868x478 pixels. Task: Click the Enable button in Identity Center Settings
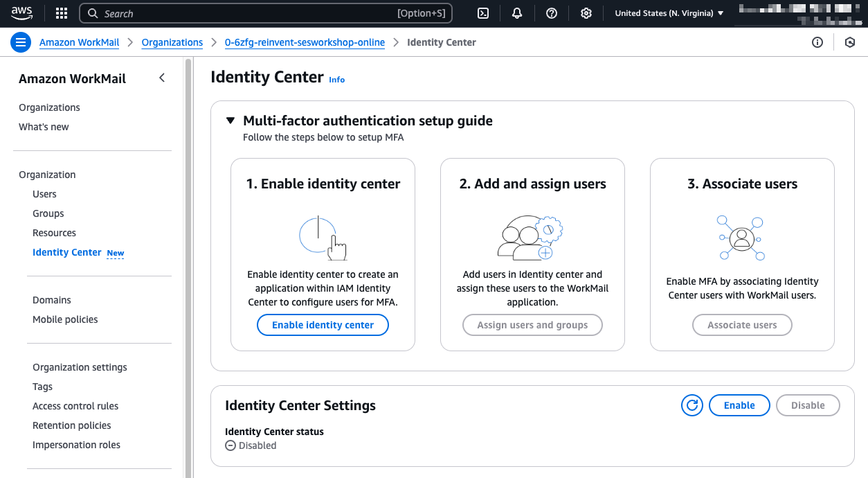(739, 405)
